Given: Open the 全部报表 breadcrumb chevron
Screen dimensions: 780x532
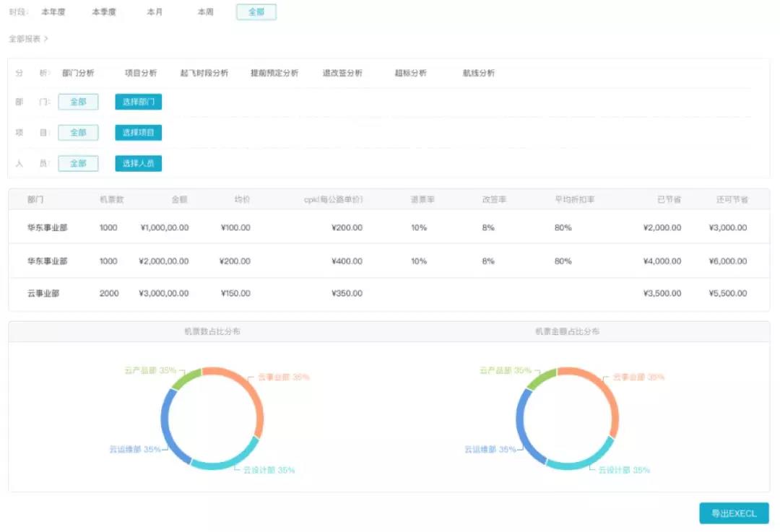Looking at the screenshot, I should tap(46, 39).
